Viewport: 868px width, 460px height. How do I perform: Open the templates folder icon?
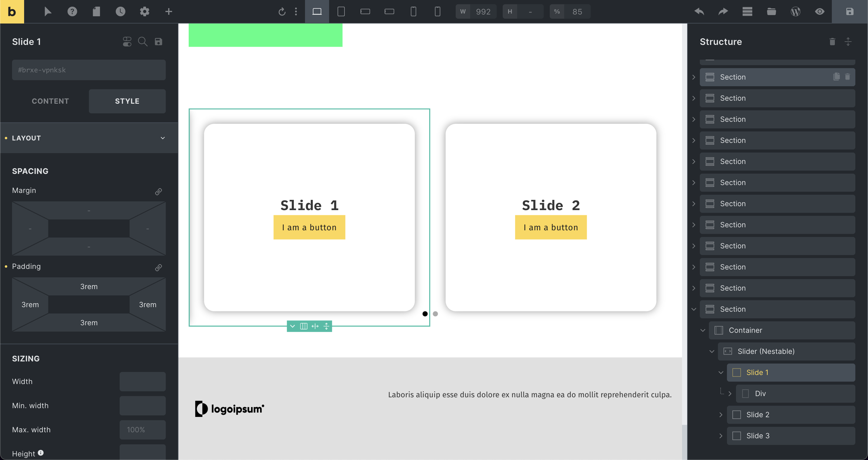(x=772, y=11)
